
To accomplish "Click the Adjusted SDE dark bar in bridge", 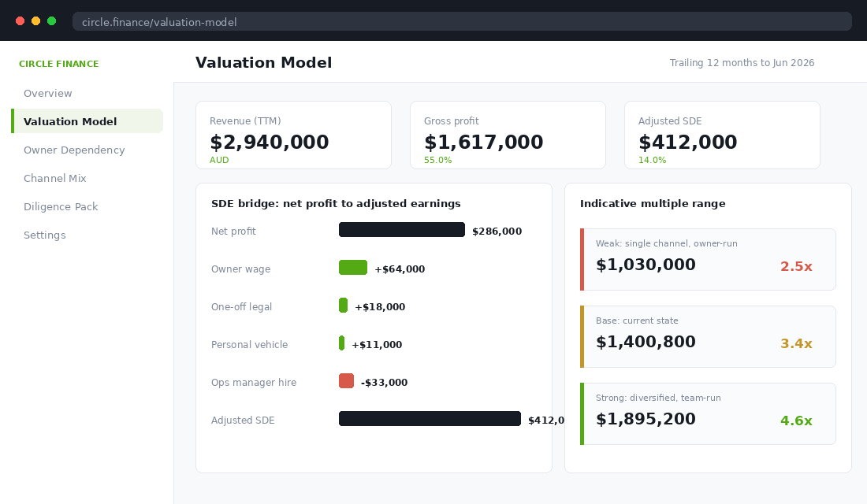I will [430, 418].
